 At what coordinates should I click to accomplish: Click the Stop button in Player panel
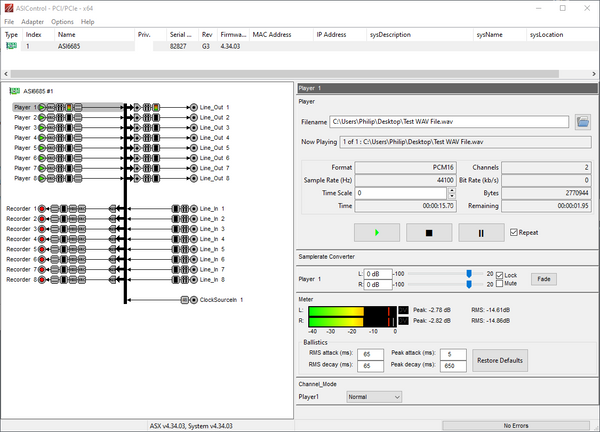coord(429,233)
